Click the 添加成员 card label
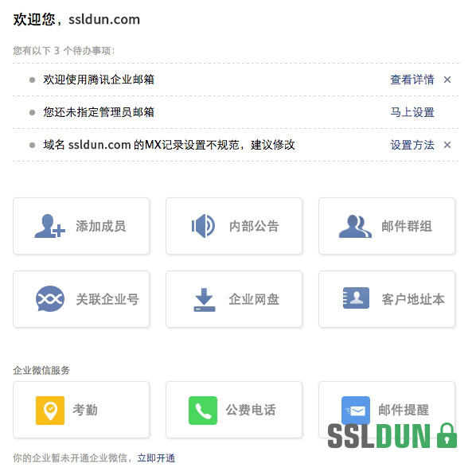 (x=101, y=227)
